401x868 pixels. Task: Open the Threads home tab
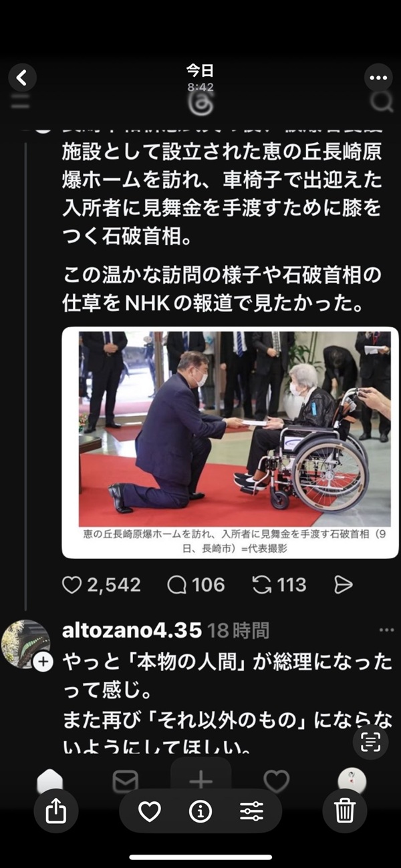pyautogui.click(x=49, y=780)
